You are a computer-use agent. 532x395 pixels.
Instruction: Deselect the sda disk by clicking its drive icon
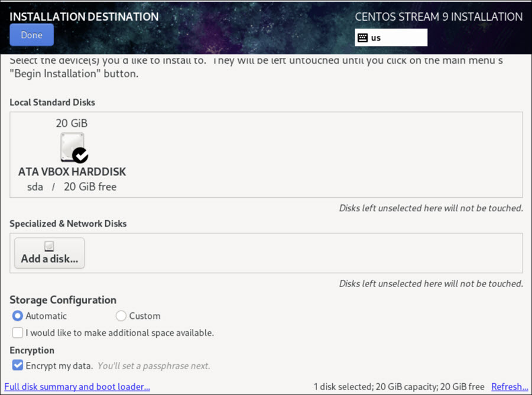pyautogui.click(x=71, y=146)
